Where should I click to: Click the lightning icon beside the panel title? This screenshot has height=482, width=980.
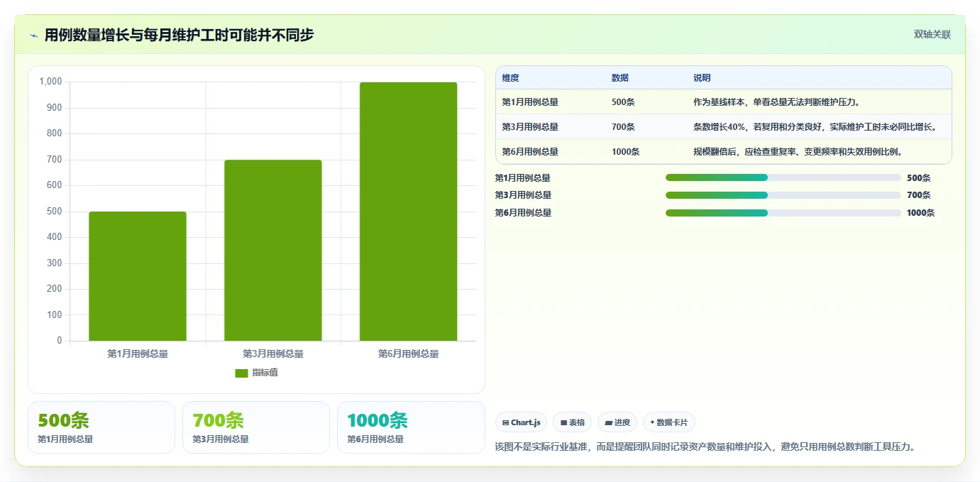tap(33, 35)
